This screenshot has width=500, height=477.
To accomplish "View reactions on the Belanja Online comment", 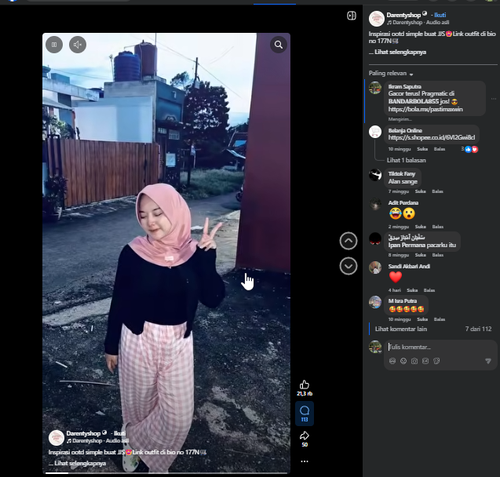I will 470,149.
